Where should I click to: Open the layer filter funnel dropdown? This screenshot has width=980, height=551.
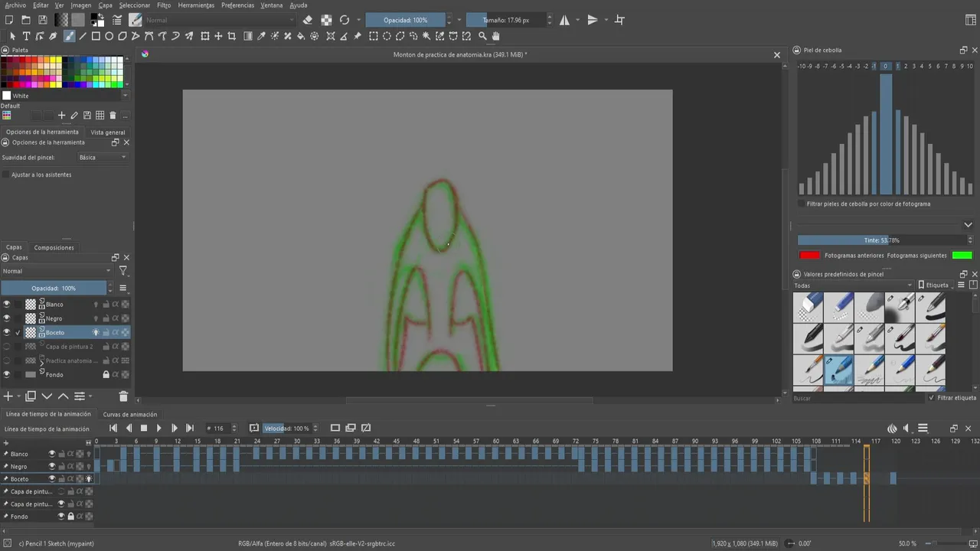point(123,271)
